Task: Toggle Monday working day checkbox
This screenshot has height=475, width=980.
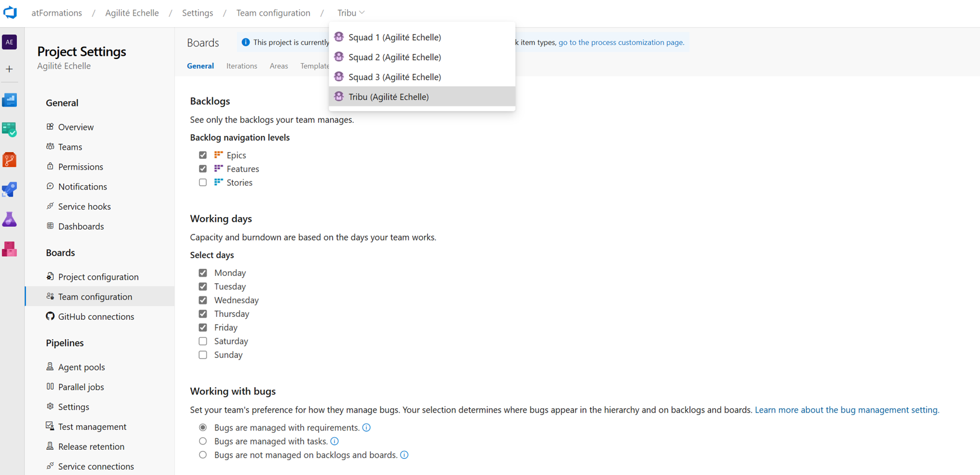Action: pos(203,273)
